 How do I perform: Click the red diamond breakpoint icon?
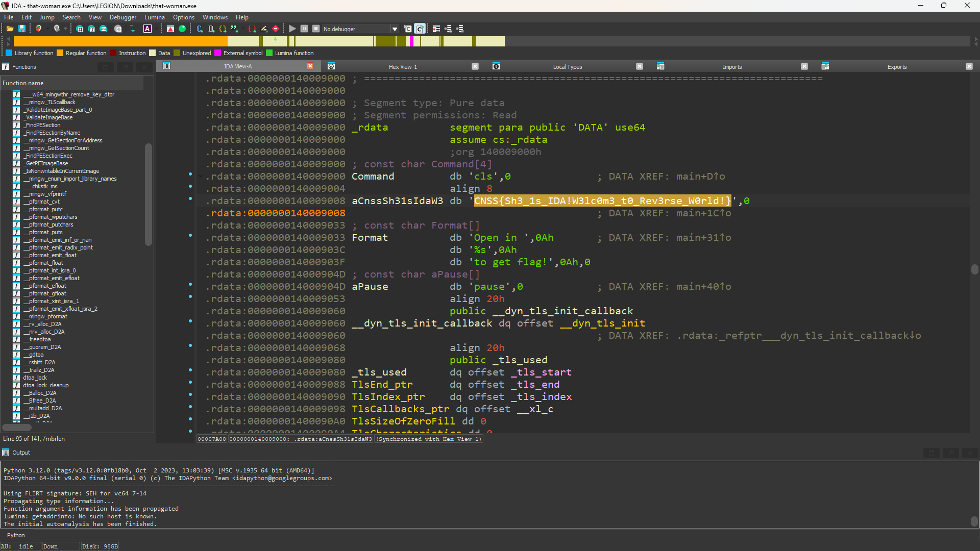276,29
